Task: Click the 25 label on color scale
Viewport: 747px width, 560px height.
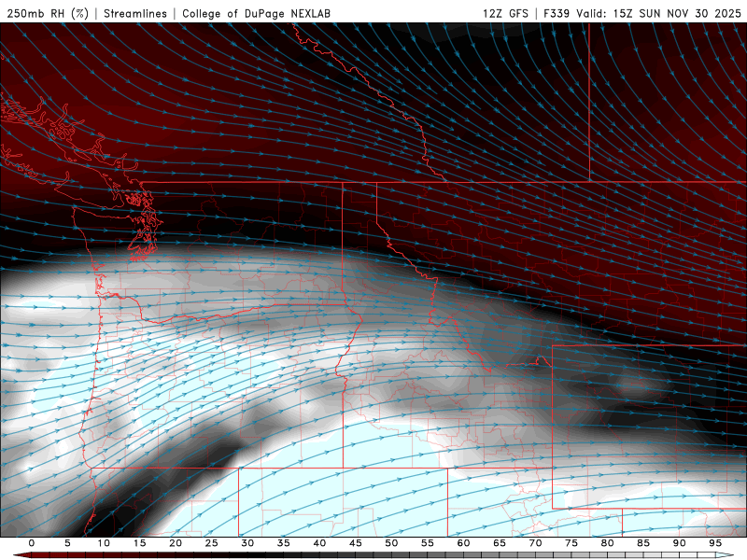Action: coord(212,543)
